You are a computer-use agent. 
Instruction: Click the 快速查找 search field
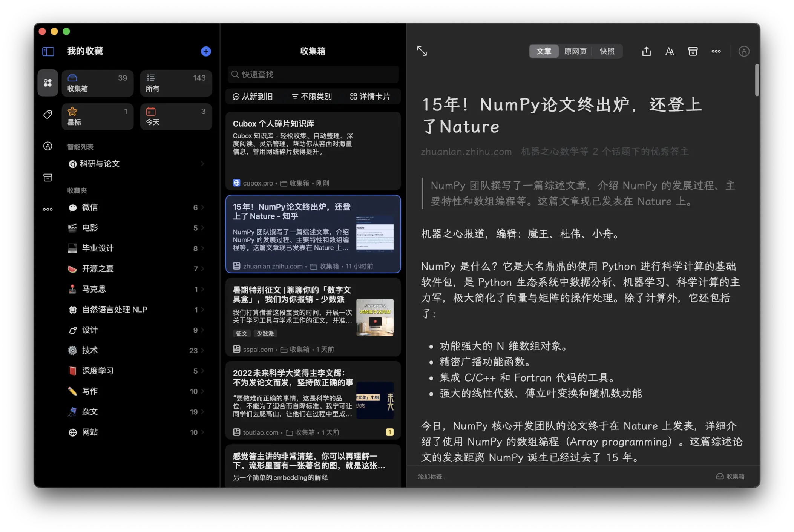coord(313,74)
